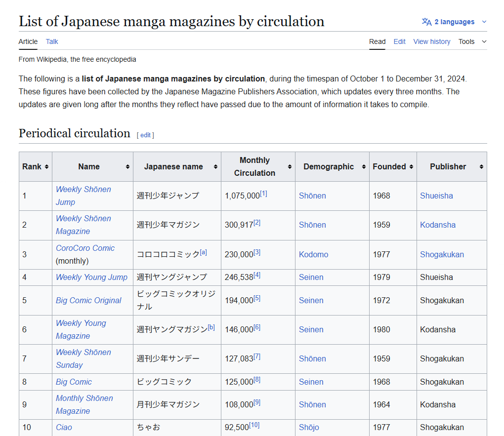Viewport: 504px width, 436px height.
Task: Open Seinen link in Weekly Young Jump row
Action: [311, 277]
